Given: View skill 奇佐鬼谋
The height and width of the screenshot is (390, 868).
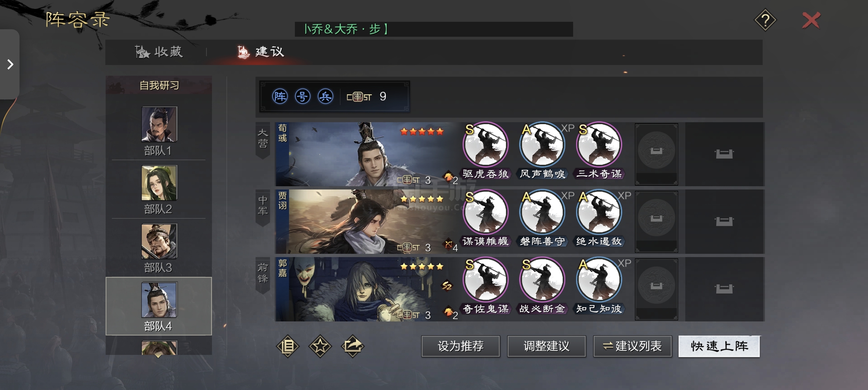Looking at the screenshot, I should coord(485,286).
